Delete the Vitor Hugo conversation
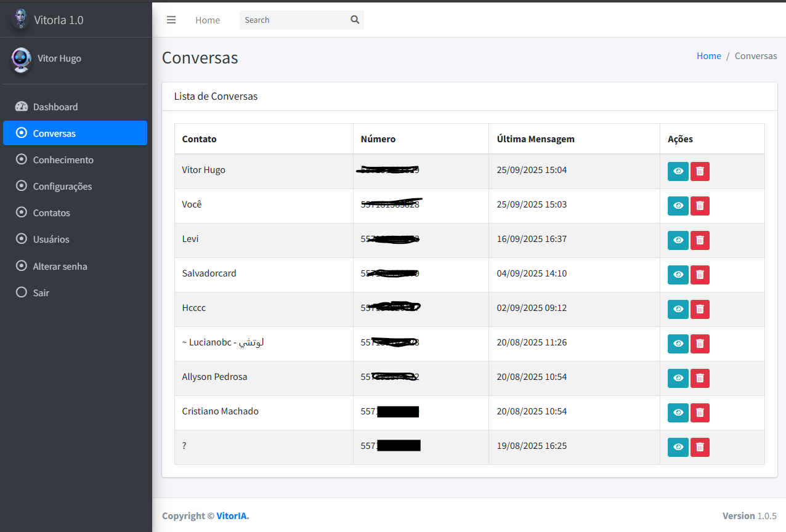 [700, 171]
